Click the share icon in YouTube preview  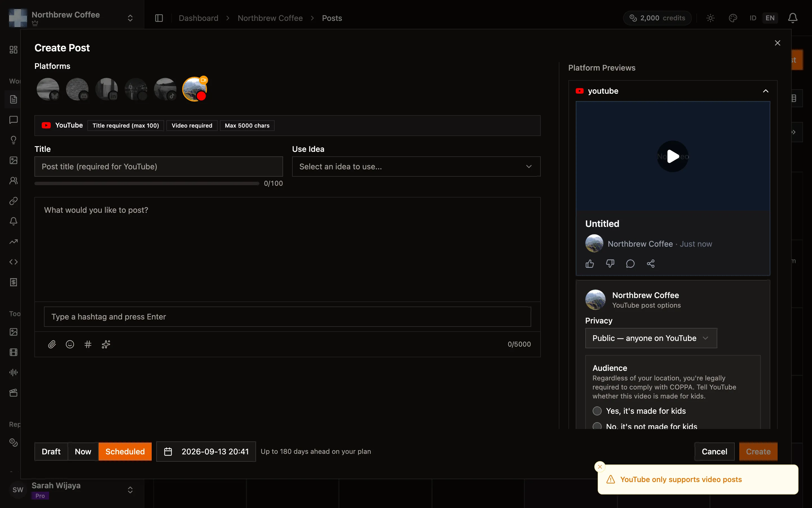coord(651,264)
